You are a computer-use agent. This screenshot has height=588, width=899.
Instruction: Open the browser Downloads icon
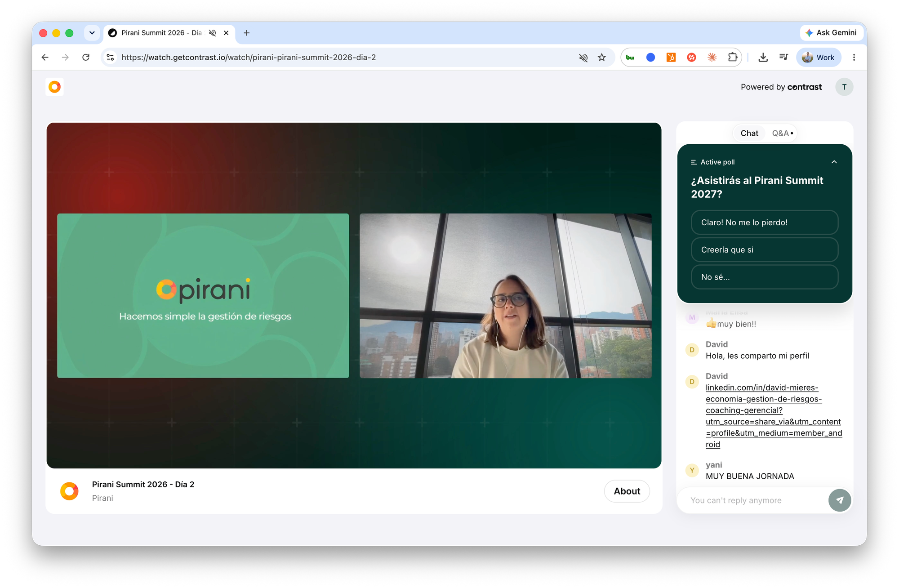(763, 57)
